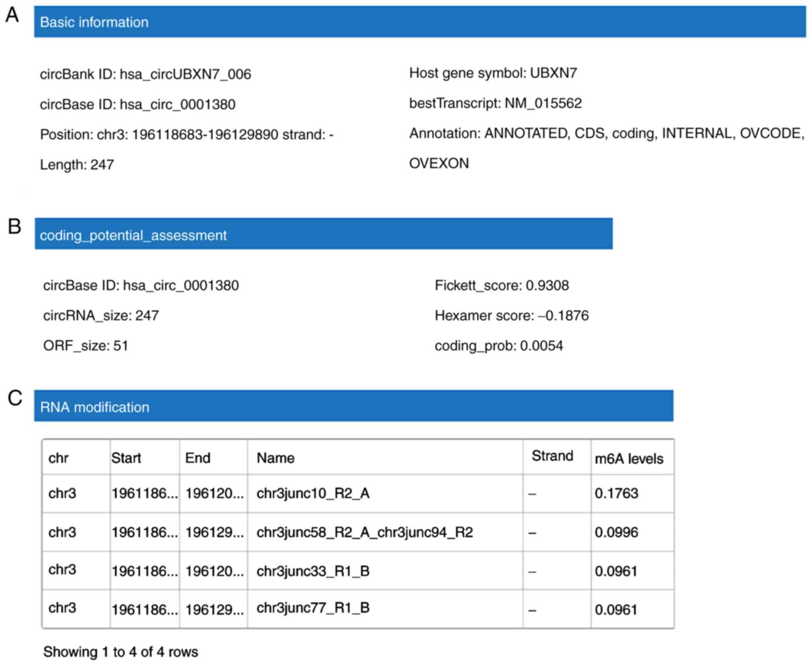812x665 pixels.
Task: Click the Strand column header
Action: click(x=552, y=456)
